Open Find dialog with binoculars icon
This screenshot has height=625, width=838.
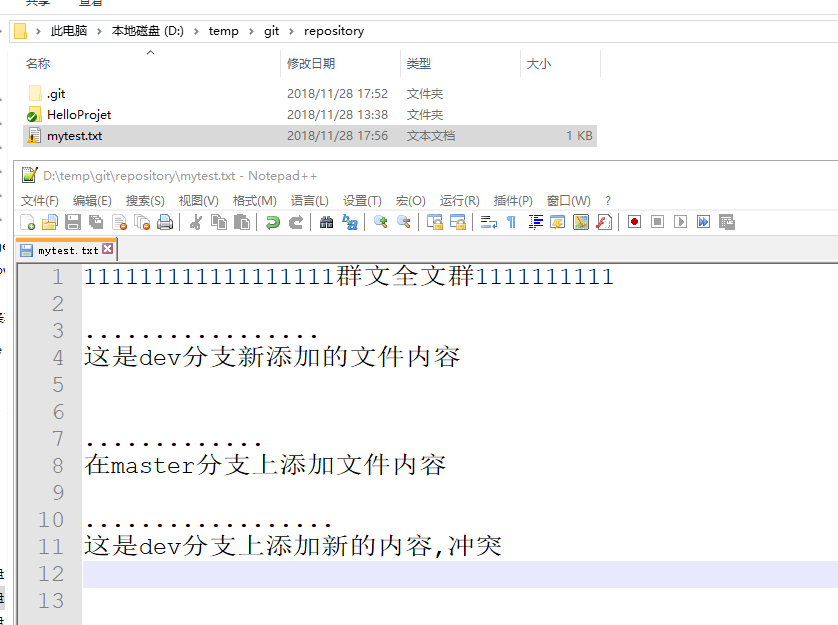tap(326, 222)
